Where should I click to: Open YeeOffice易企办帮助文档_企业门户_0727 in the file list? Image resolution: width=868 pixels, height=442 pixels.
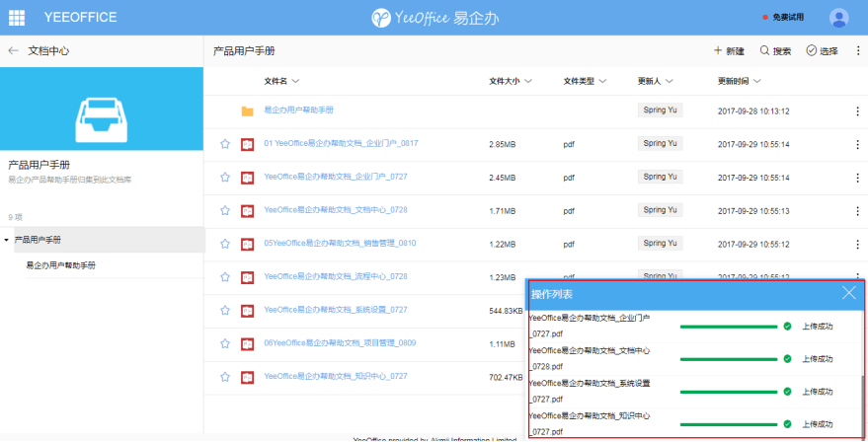336,177
